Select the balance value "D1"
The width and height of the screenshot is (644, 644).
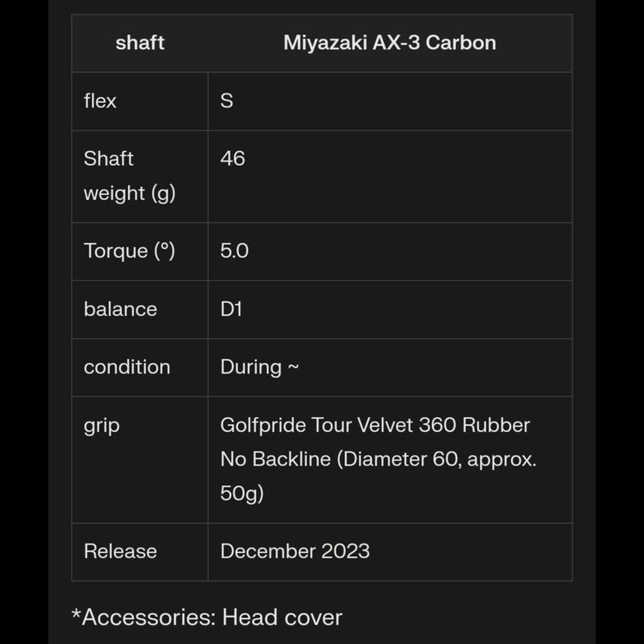click(232, 309)
